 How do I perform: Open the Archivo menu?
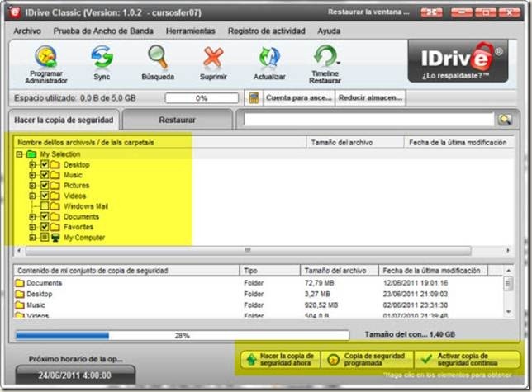(27, 31)
